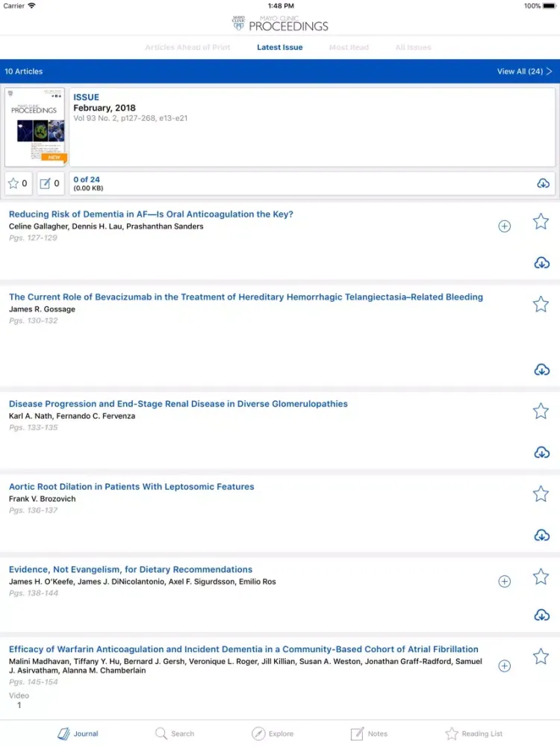Download the Evidence, Not Evangelism article
Screen dimensions: 560x747
pyautogui.click(x=541, y=615)
